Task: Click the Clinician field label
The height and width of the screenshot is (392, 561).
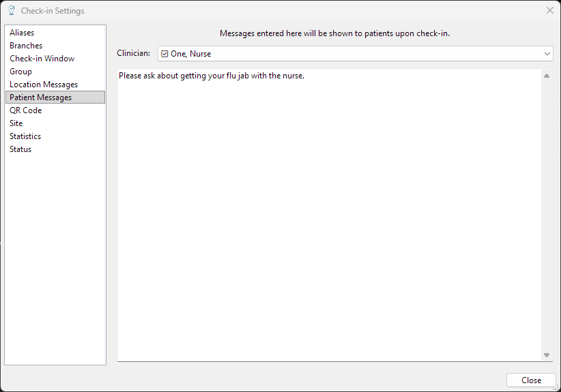Action: tap(134, 53)
